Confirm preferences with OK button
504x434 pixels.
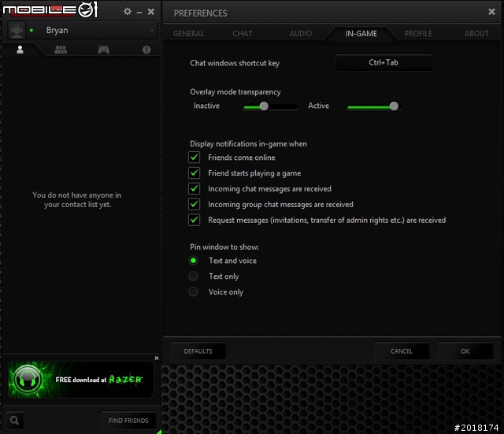point(465,351)
